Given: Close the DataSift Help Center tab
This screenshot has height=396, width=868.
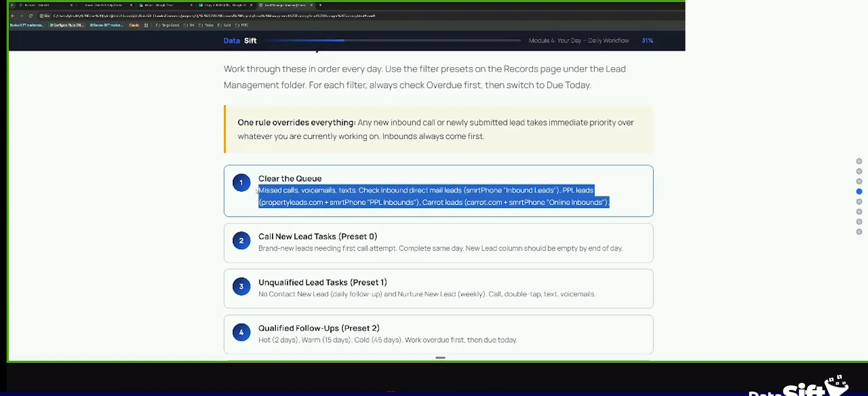Looking at the screenshot, I should tap(131, 5).
